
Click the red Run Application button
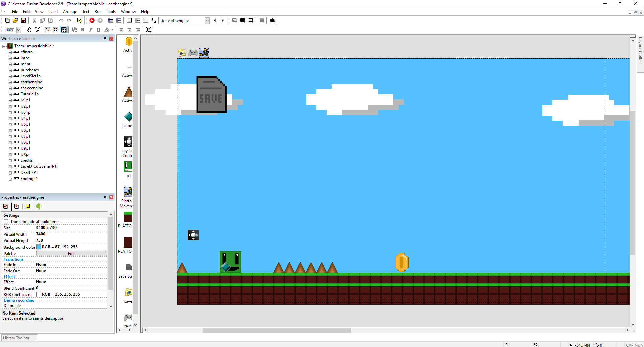[92, 20]
